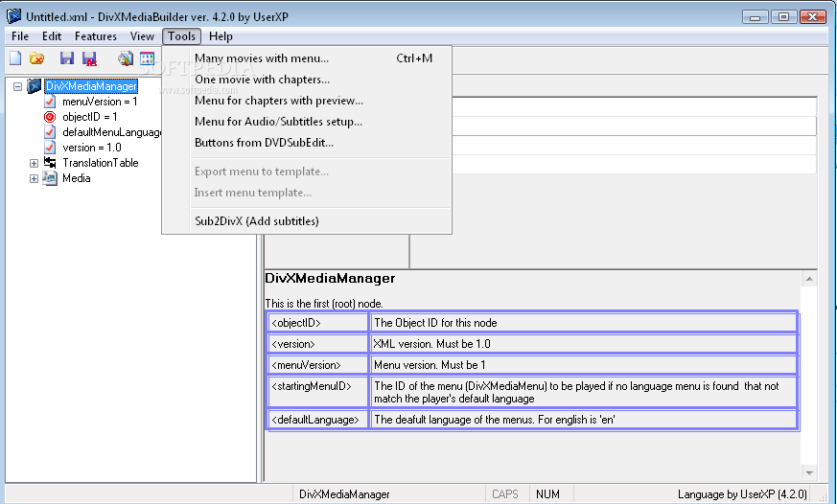This screenshot has height=504, width=837.
Task: Click the folder icon with red X
Action: coord(36,58)
